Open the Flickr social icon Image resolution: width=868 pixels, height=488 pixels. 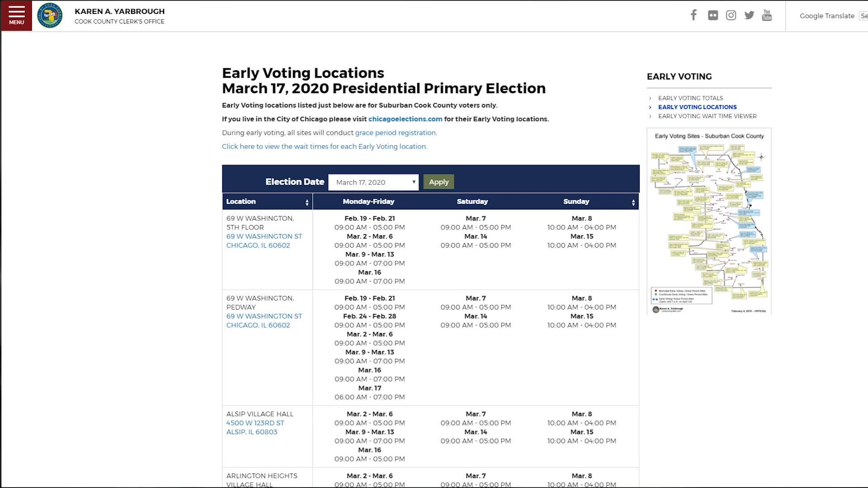713,15
